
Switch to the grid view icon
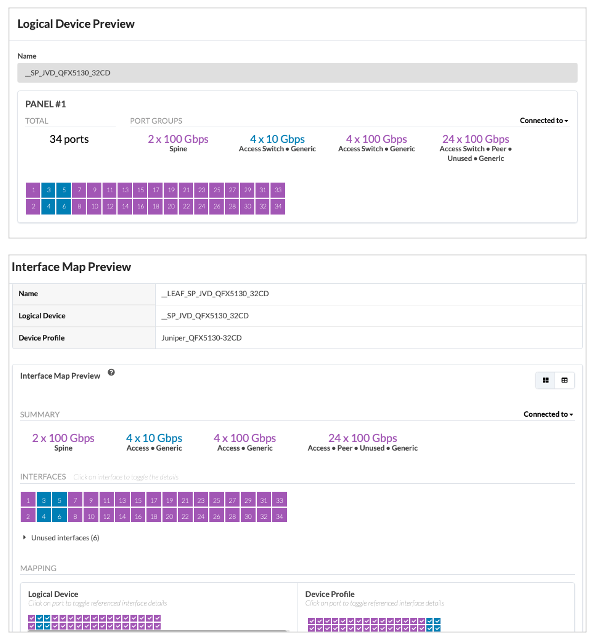tap(545, 380)
